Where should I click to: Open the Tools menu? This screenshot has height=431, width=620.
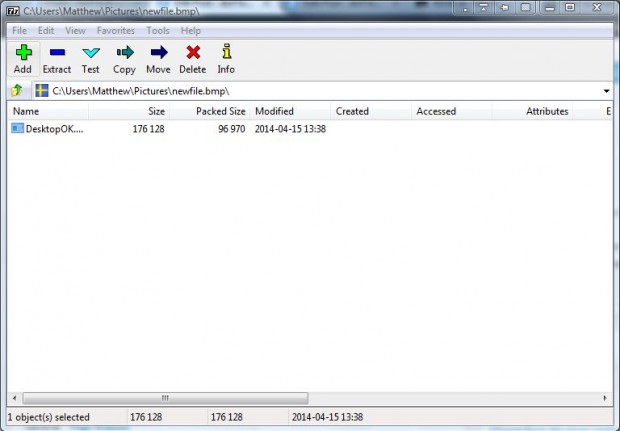point(158,30)
